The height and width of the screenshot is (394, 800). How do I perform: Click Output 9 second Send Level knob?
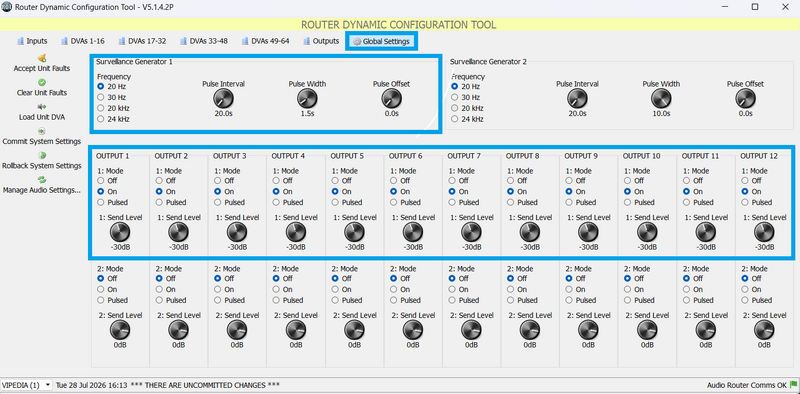(x=588, y=330)
